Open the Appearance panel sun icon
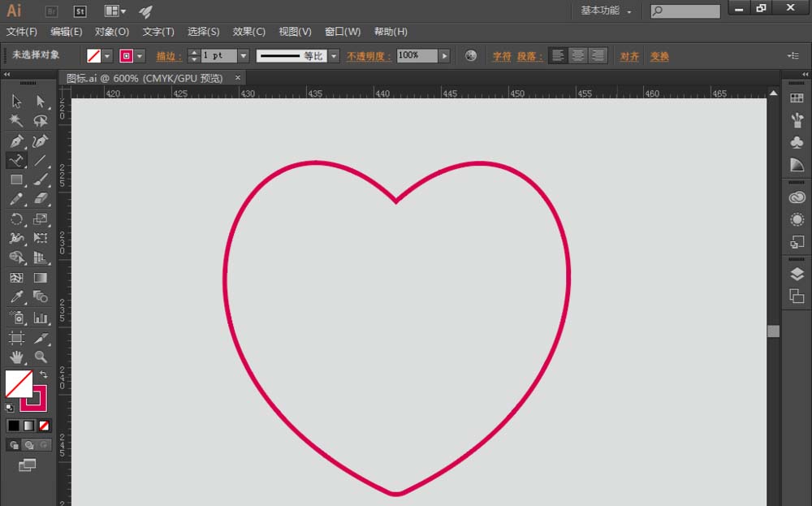The width and height of the screenshot is (812, 506). [797, 219]
